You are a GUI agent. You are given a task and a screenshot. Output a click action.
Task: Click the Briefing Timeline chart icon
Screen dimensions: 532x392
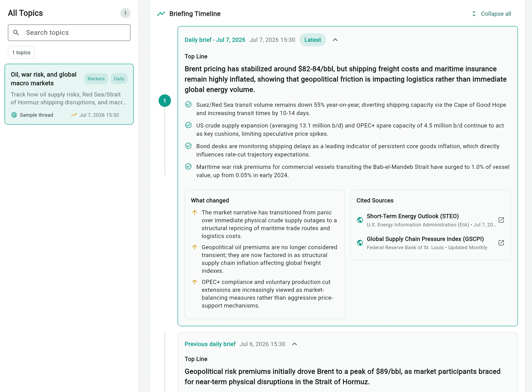tap(161, 14)
